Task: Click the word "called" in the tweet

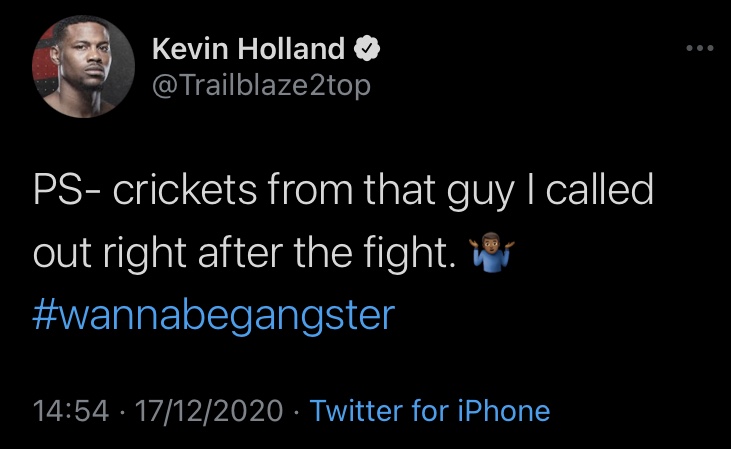Action: [x=600, y=188]
